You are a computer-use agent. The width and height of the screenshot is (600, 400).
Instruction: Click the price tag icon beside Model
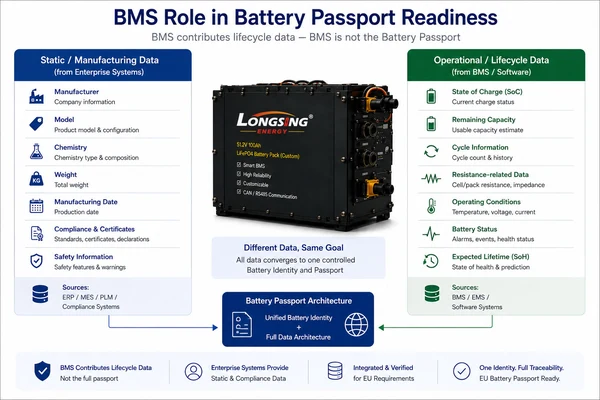36,124
